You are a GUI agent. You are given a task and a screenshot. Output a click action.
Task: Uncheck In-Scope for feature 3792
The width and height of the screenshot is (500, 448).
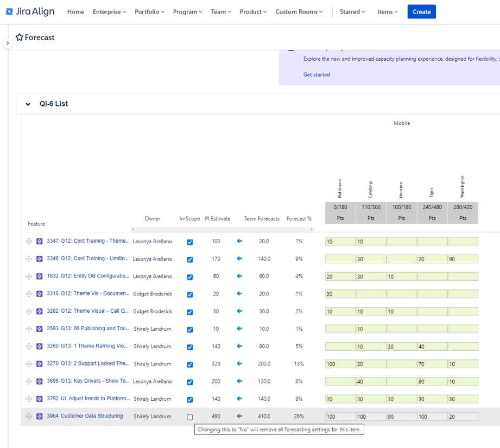189,400
